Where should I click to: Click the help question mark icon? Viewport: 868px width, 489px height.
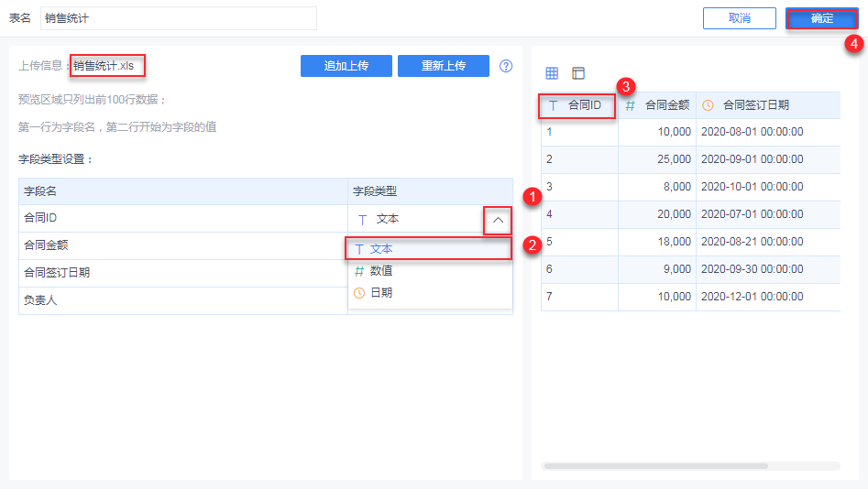pyautogui.click(x=506, y=66)
